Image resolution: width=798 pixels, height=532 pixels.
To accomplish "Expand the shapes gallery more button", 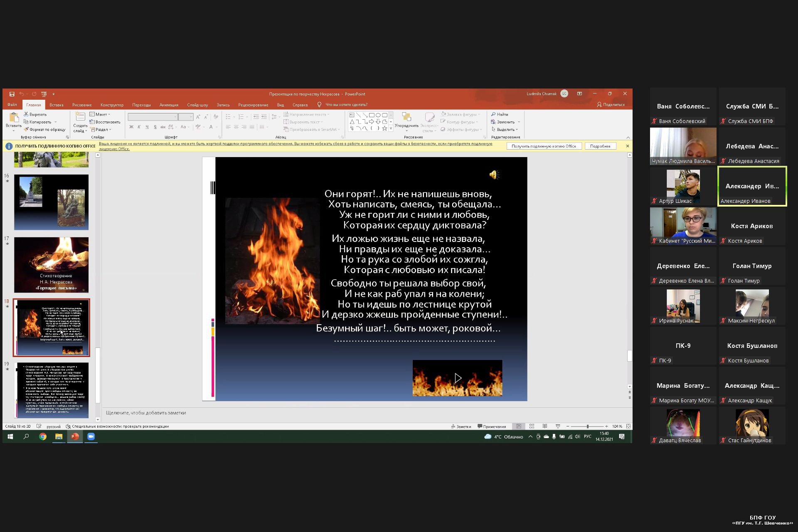I will click(x=391, y=129).
